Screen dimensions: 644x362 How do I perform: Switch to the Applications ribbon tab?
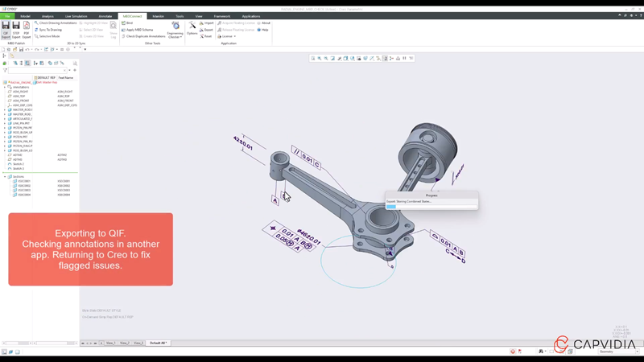coord(251,16)
